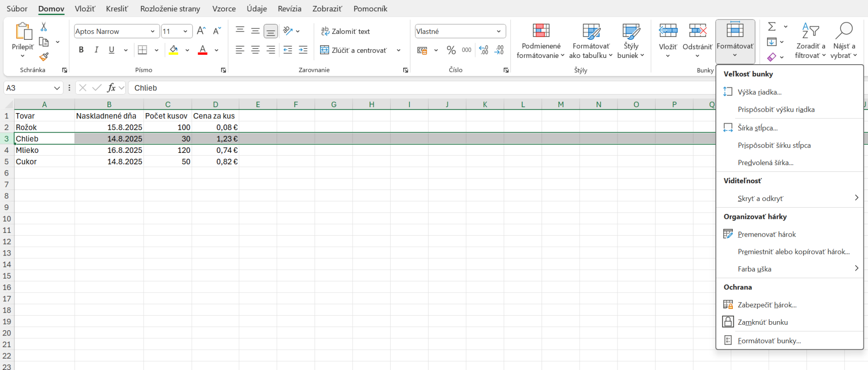868x370 pixels.
Task: Increase font size with larger A icon
Action: pos(201,31)
